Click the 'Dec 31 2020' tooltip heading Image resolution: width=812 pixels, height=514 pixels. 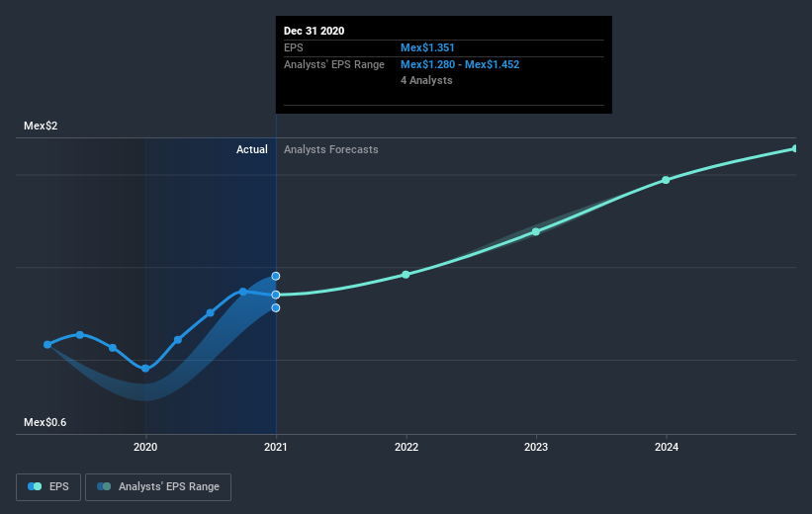click(314, 31)
